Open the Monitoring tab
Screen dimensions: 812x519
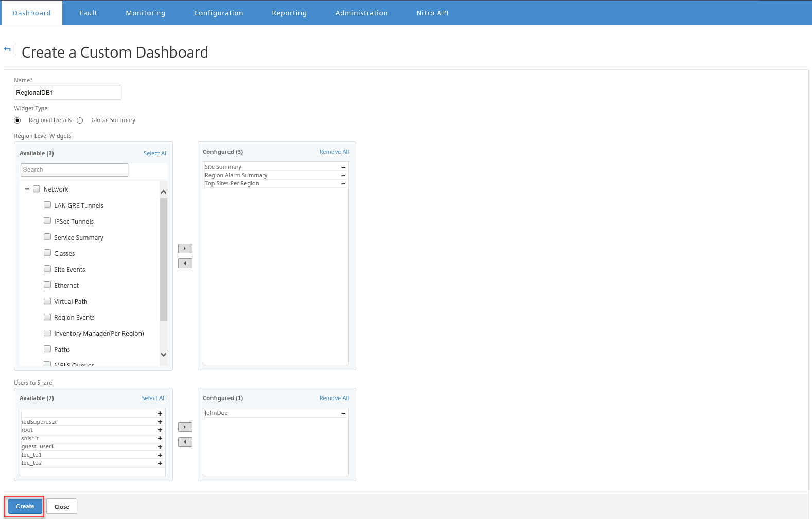point(146,13)
